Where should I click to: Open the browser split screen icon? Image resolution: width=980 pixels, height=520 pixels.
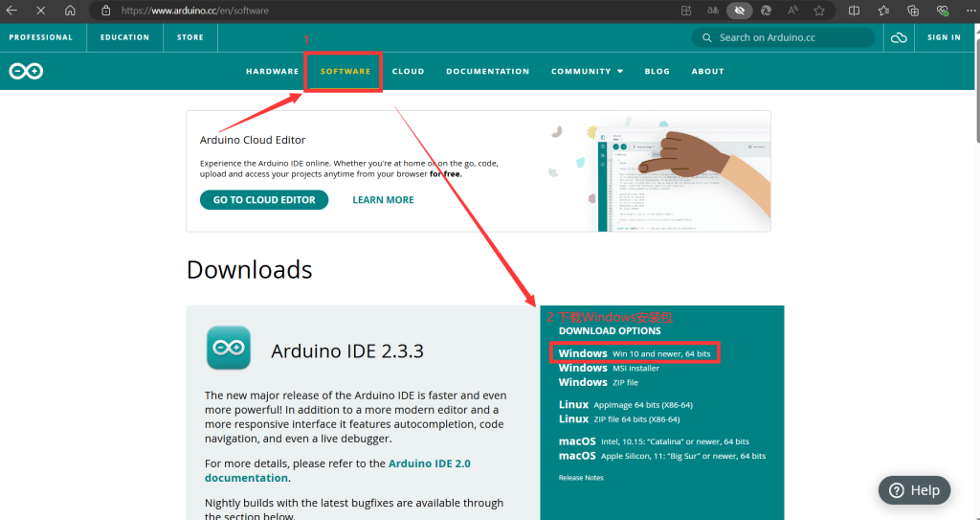[854, 11]
